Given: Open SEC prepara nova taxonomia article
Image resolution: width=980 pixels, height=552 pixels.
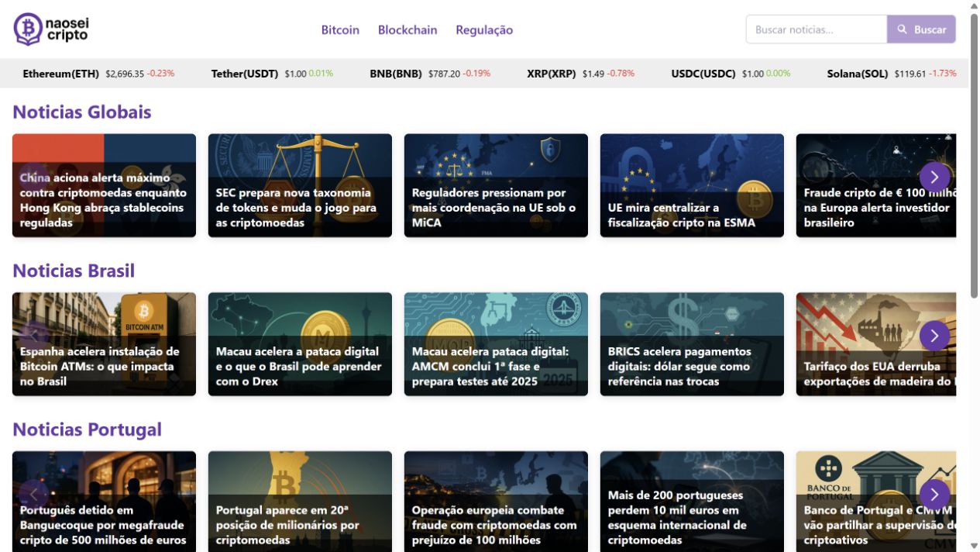Looking at the screenshot, I should click(300, 185).
